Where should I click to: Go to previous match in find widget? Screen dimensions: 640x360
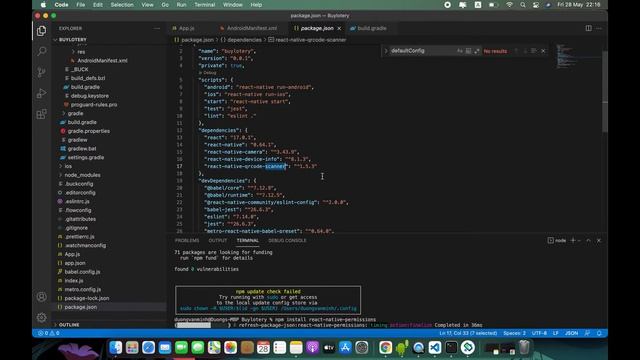516,51
